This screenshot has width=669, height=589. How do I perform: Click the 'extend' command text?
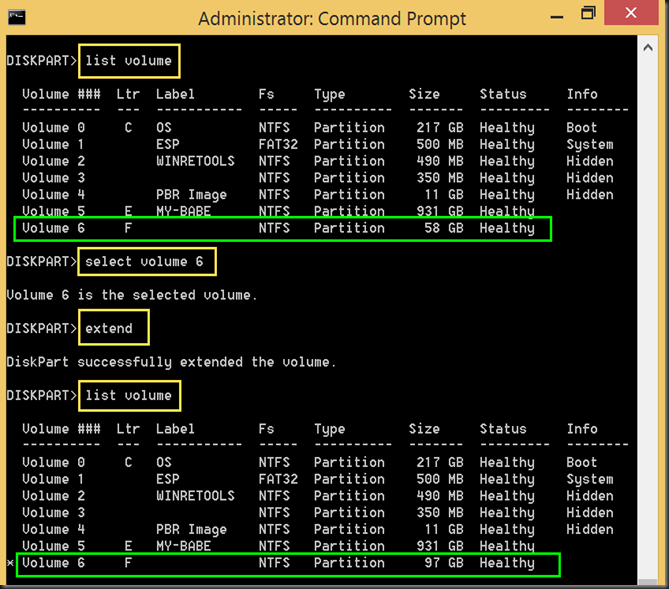click(109, 328)
